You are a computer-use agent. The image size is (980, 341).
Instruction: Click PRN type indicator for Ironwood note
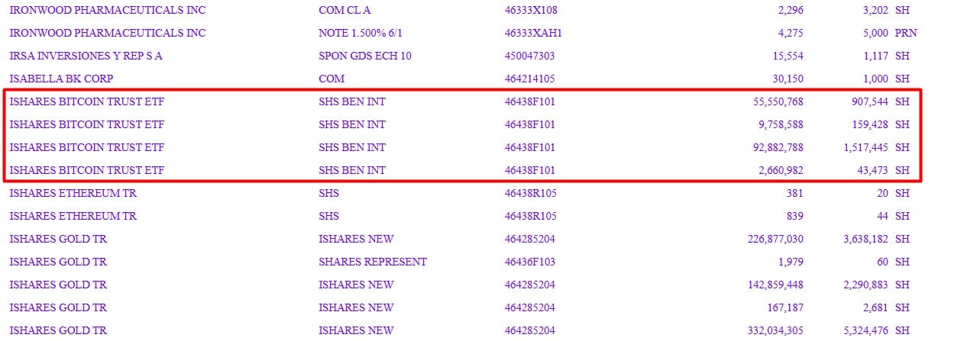906,33
